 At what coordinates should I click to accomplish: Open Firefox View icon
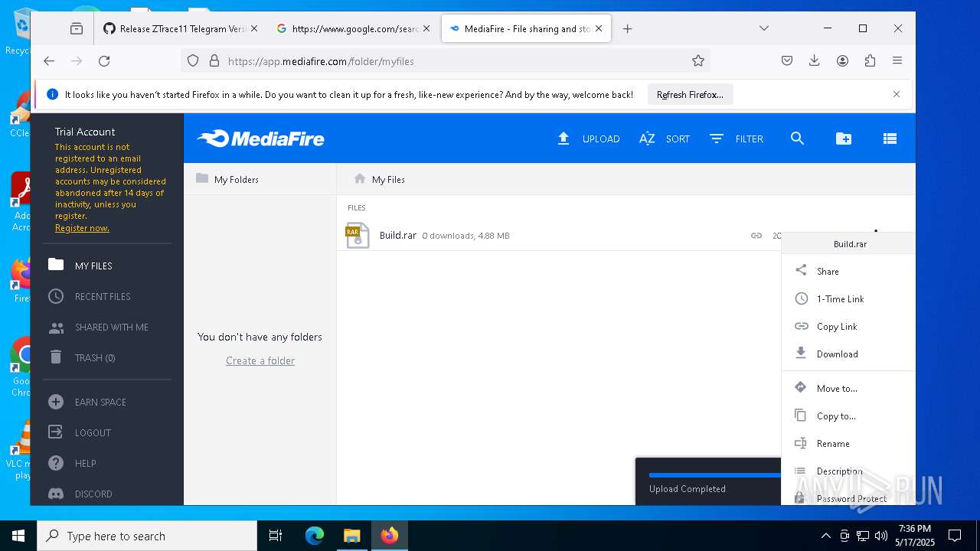[76, 28]
